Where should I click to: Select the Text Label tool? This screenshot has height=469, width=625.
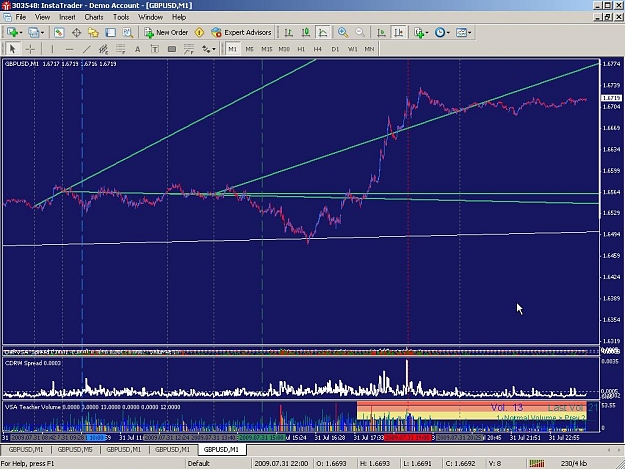[155, 49]
